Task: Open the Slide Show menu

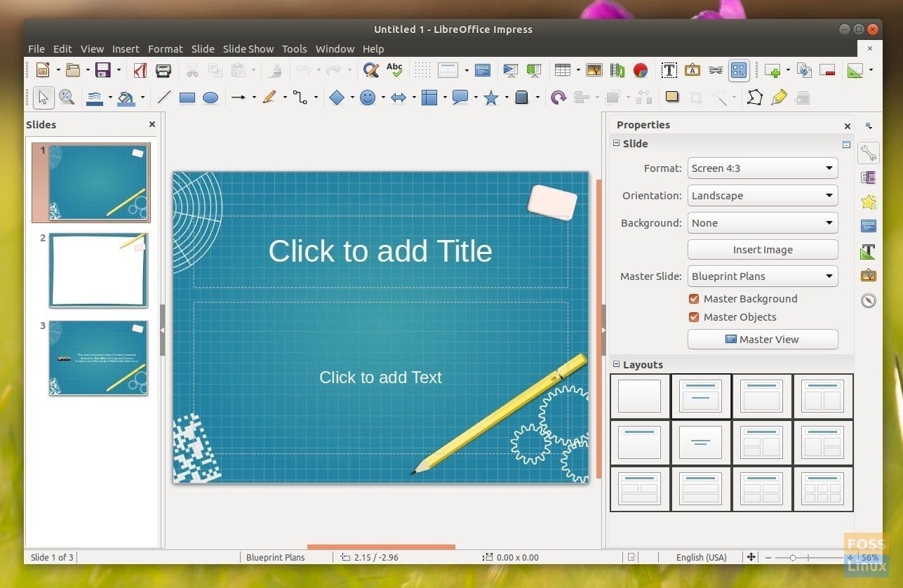Action: (x=248, y=49)
